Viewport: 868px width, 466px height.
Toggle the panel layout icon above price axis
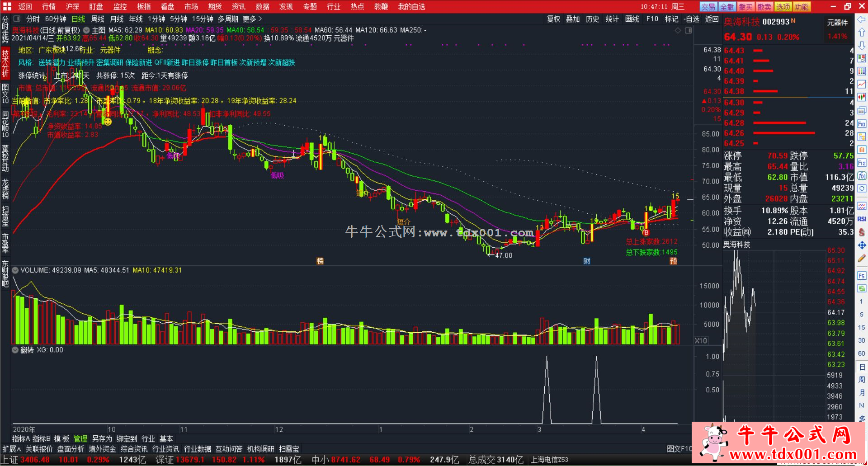(x=688, y=30)
